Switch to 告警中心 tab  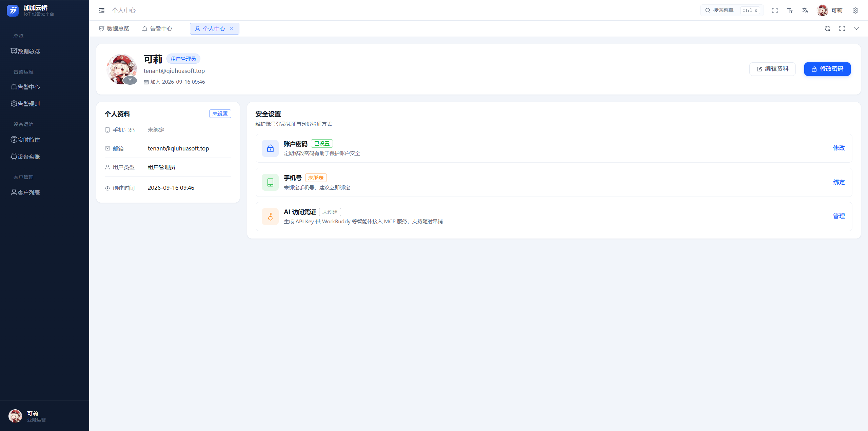[157, 28]
